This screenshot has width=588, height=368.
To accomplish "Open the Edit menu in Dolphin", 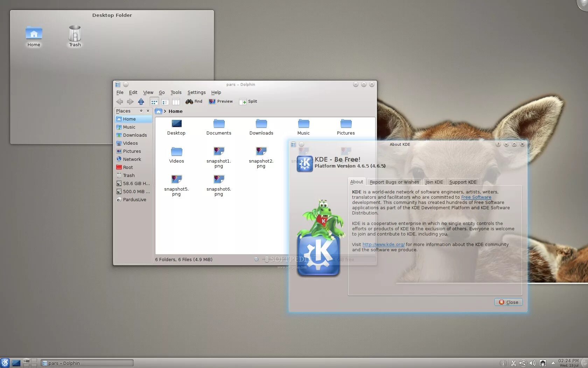I will [133, 93].
